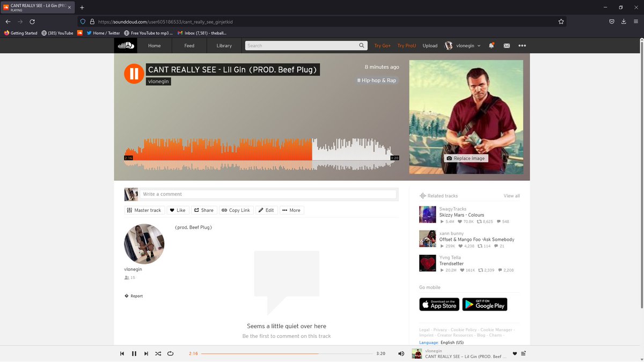Click Replace image on artwork
This screenshot has width=644, height=362.
point(466,158)
